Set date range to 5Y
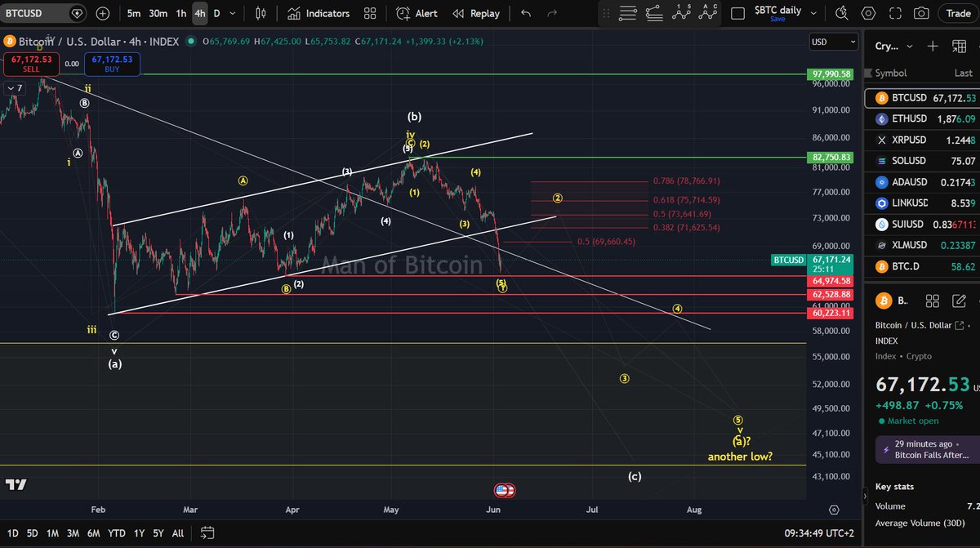The height and width of the screenshot is (548, 980). point(157,533)
